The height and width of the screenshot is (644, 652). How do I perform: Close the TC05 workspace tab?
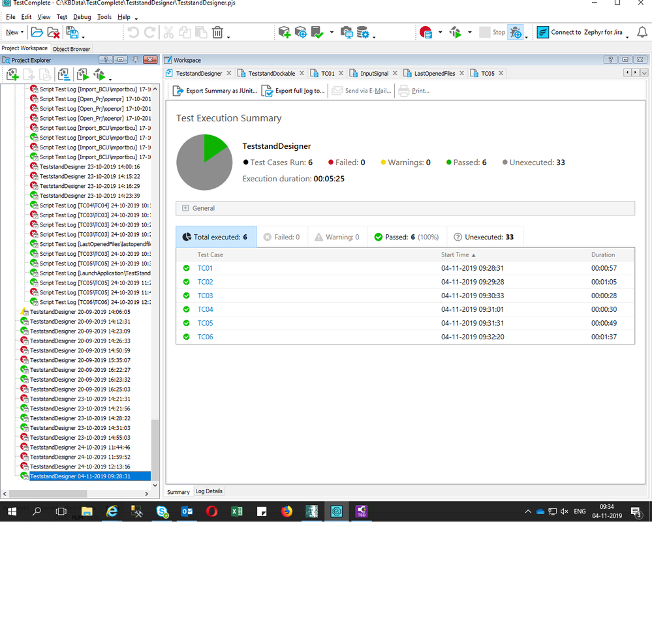point(501,73)
